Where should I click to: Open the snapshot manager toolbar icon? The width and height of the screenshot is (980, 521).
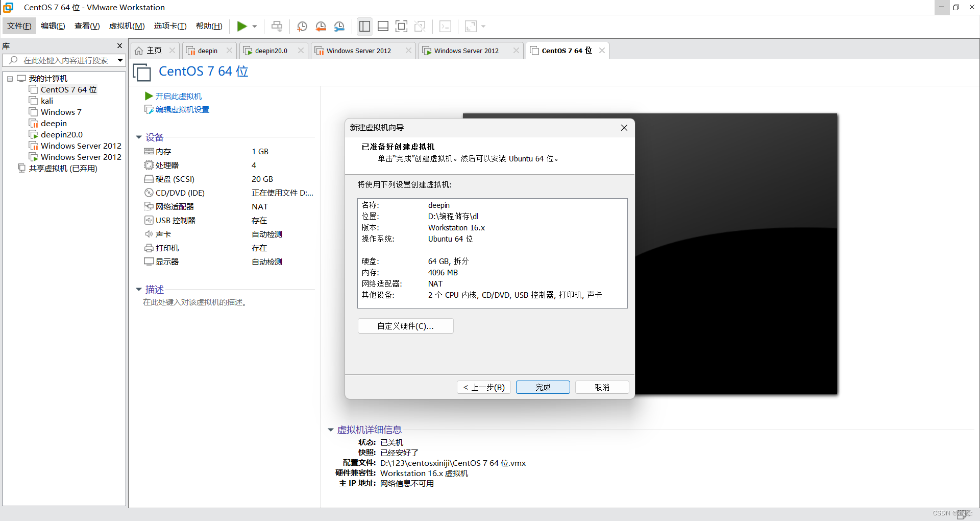(x=339, y=26)
